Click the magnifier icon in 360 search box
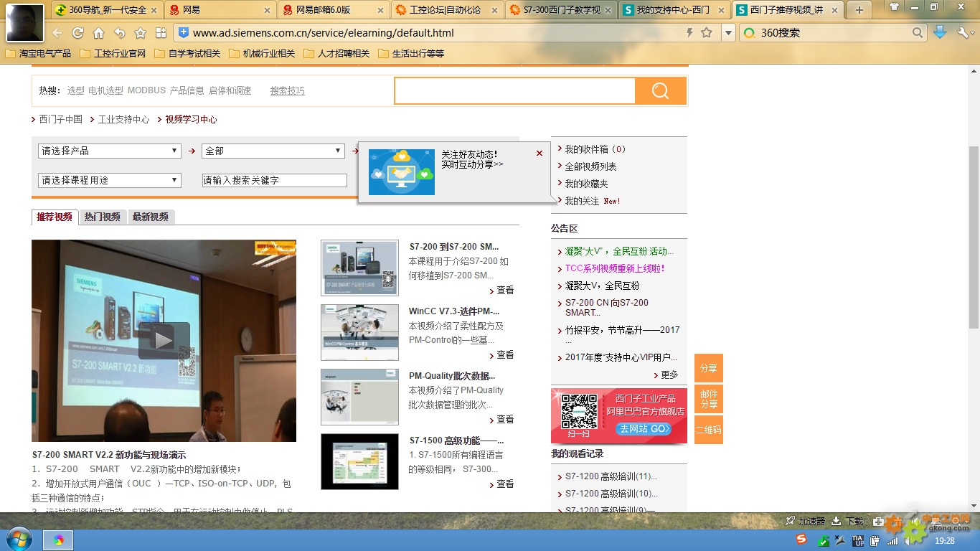This screenshot has width=980, height=551. point(918,33)
